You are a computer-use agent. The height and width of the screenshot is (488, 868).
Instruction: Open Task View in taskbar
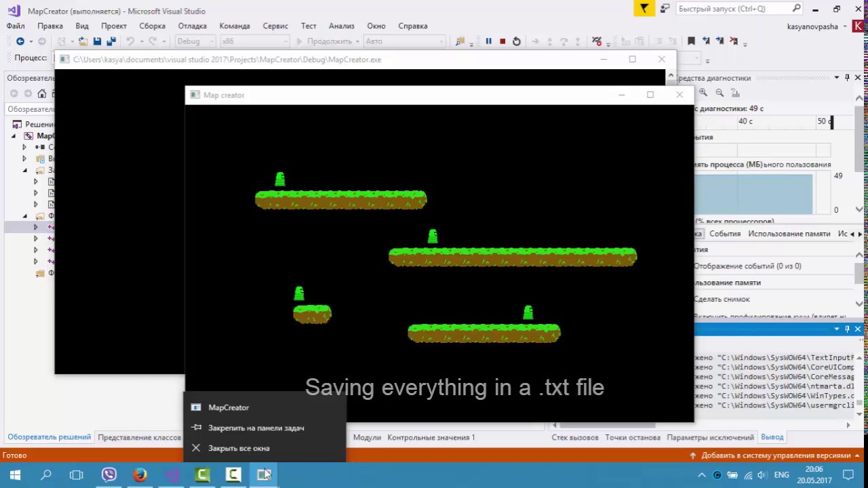pos(76,474)
